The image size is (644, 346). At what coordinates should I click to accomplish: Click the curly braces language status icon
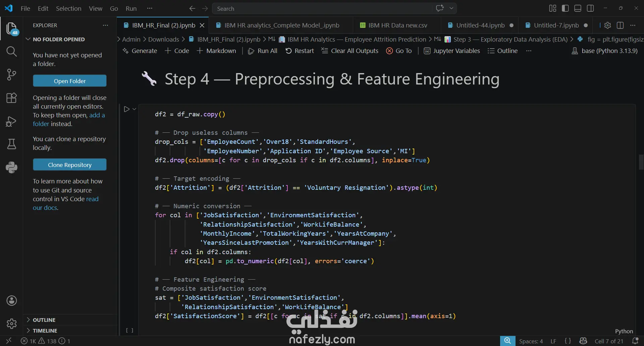[568, 341]
